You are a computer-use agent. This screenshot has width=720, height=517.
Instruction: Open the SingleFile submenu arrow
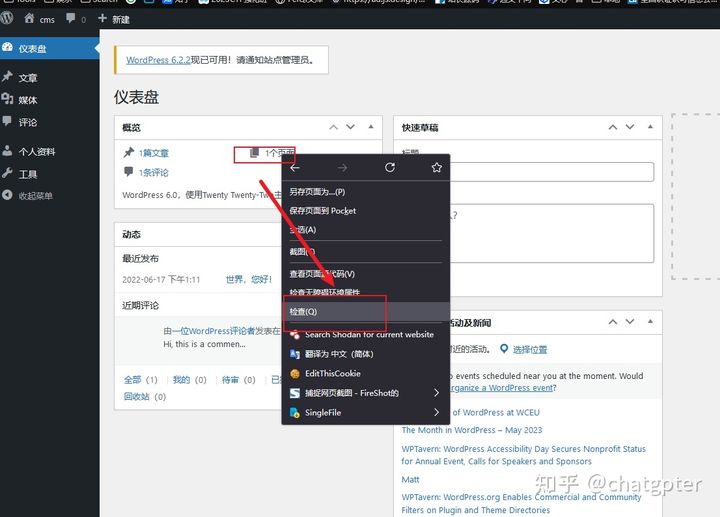point(436,412)
